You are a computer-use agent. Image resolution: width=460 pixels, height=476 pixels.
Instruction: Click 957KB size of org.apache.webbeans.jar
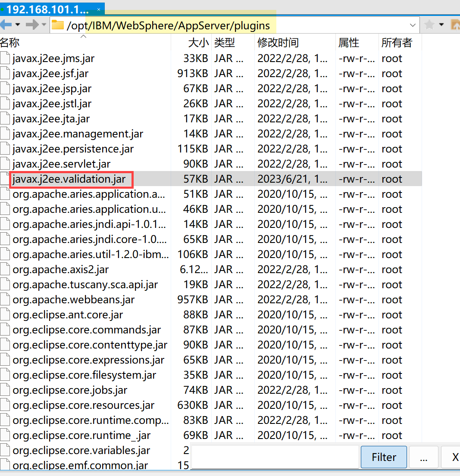pyautogui.click(x=193, y=300)
